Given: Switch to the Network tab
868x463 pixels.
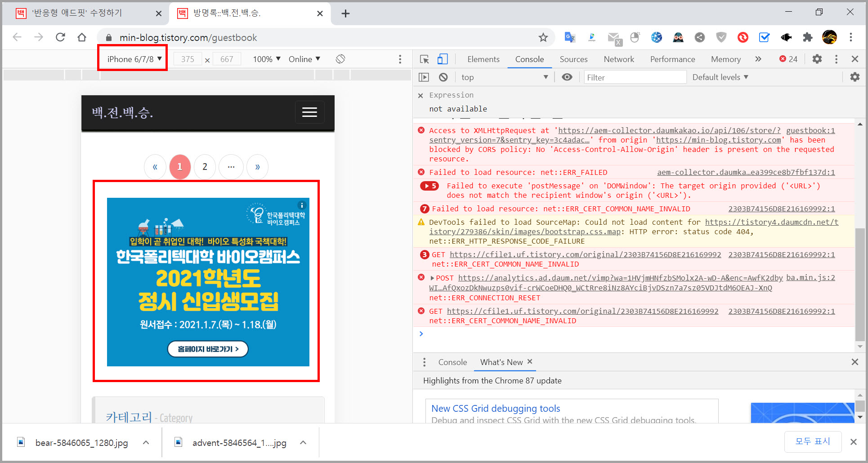Looking at the screenshot, I should click(619, 59).
